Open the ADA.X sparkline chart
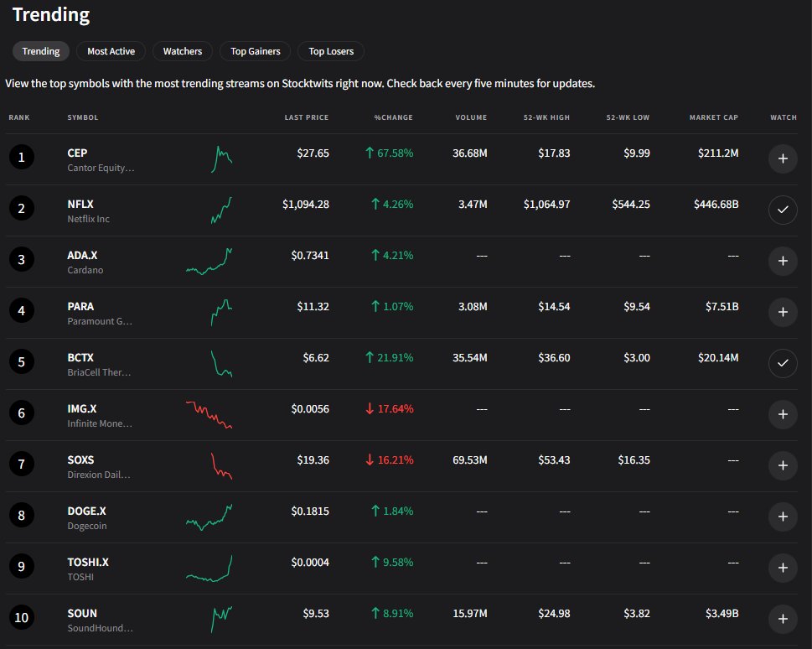 tap(209, 262)
